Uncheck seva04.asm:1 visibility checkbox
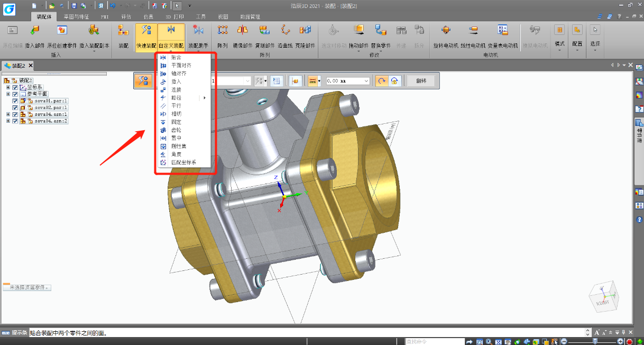Screen dimensions: 644x345 15,114
